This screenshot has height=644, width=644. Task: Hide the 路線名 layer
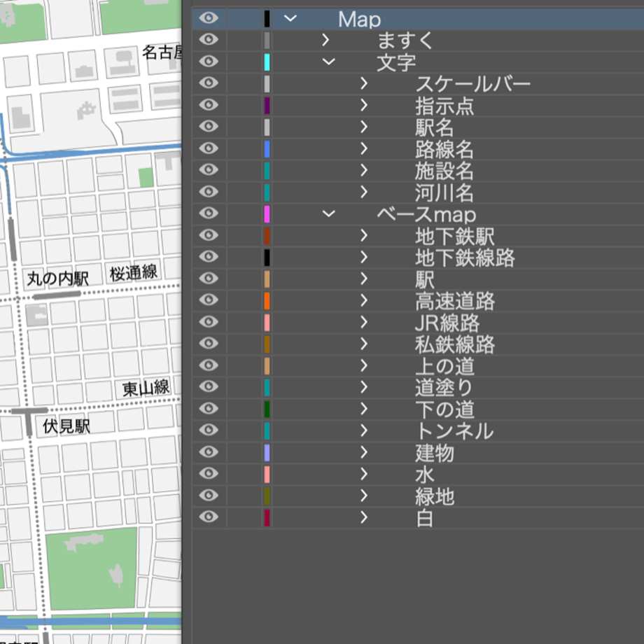coord(209,148)
